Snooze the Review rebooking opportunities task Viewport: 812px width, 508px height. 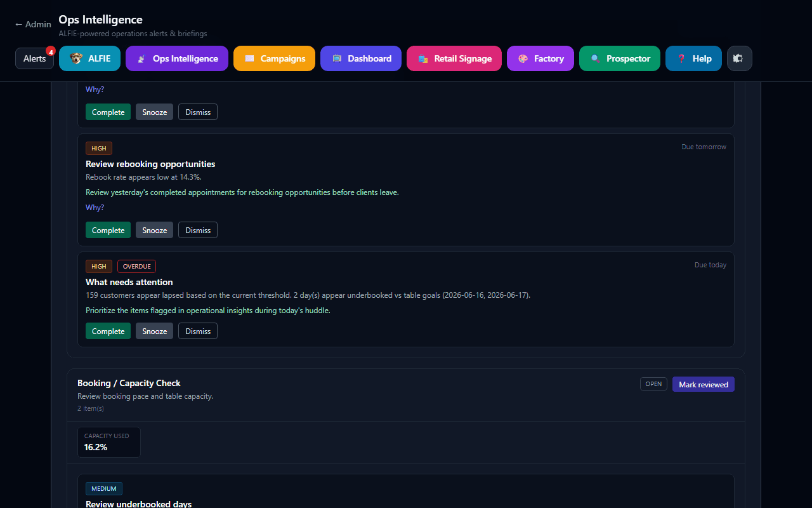(x=154, y=230)
